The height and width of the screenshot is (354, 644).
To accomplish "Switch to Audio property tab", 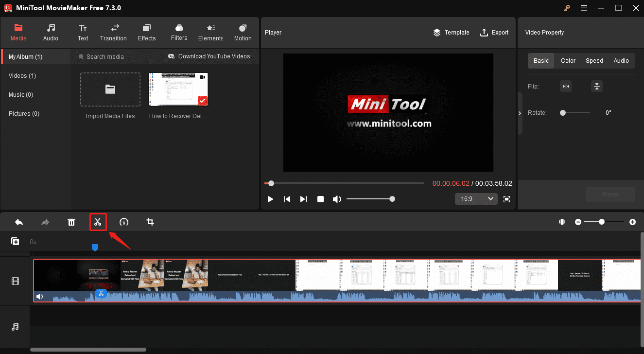I will tap(621, 61).
